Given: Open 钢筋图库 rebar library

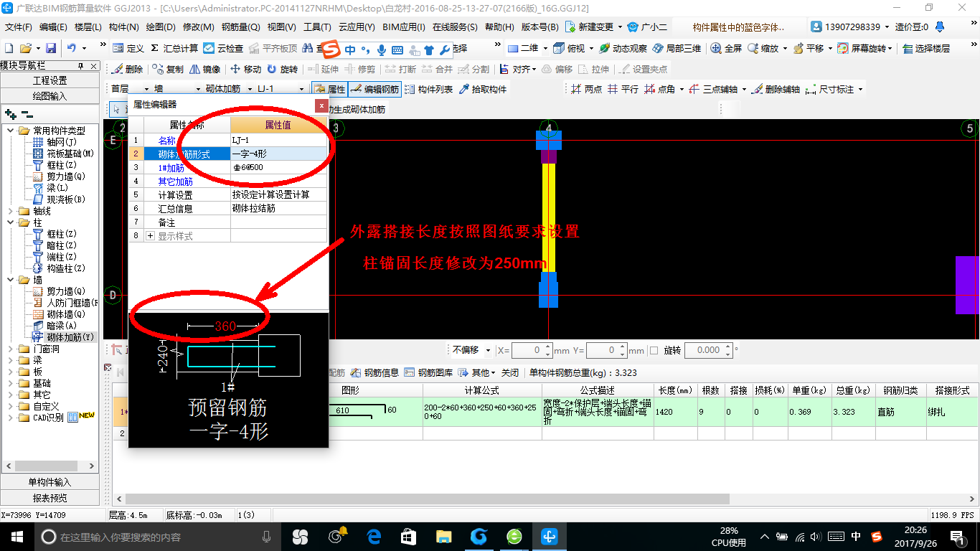Looking at the screenshot, I should [428, 372].
